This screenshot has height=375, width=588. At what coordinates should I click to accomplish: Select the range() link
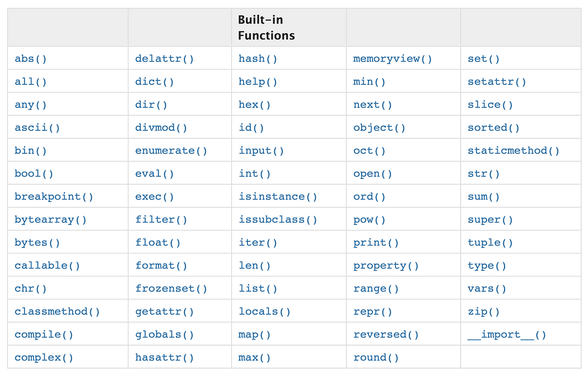(376, 289)
